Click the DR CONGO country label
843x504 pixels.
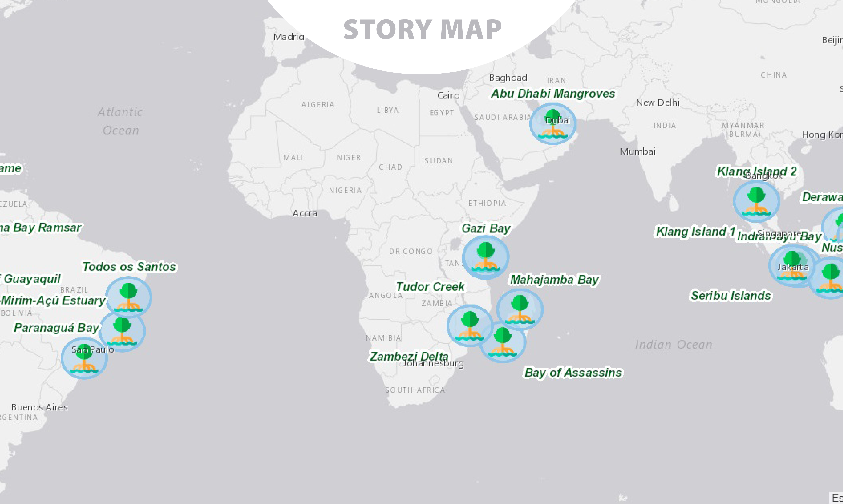point(411,251)
